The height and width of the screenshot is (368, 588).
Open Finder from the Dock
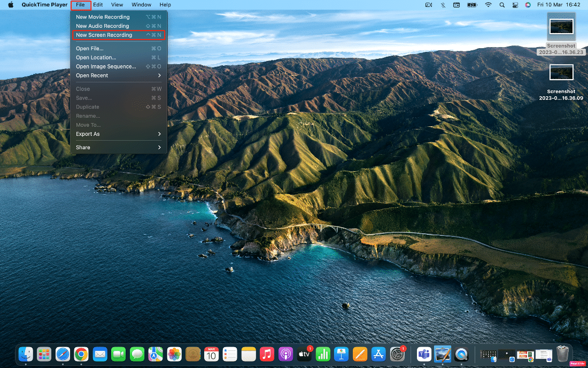coord(26,354)
